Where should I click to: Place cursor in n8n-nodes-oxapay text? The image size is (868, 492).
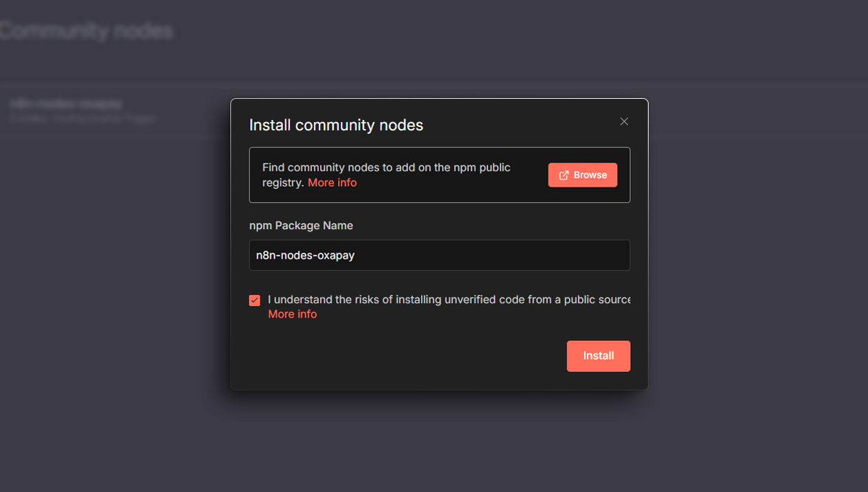(305, 255)
